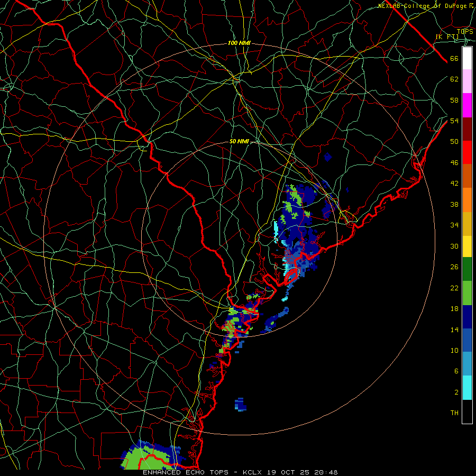Click the 50 NMI range ring label

(x=239, y=141)
